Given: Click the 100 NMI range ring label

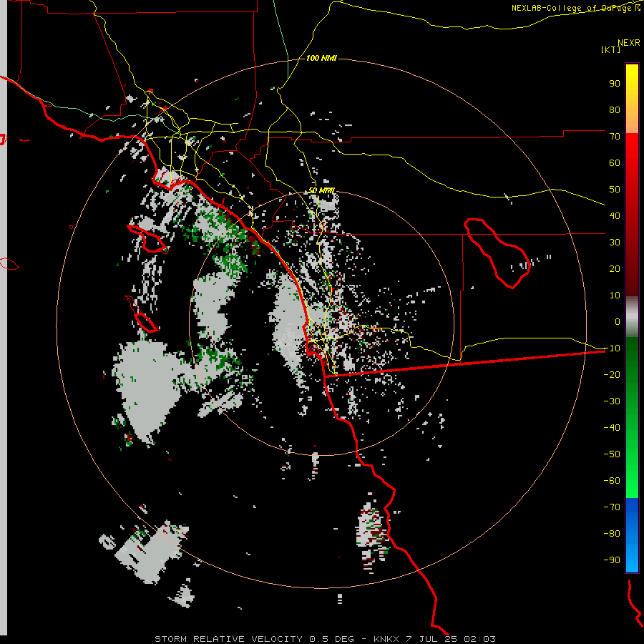Looking at the screenshot, I should pos(321,58).
